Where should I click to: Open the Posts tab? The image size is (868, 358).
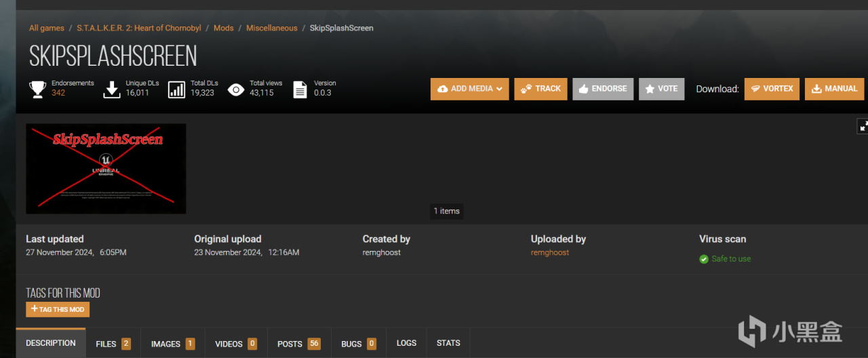pos(299,344)
